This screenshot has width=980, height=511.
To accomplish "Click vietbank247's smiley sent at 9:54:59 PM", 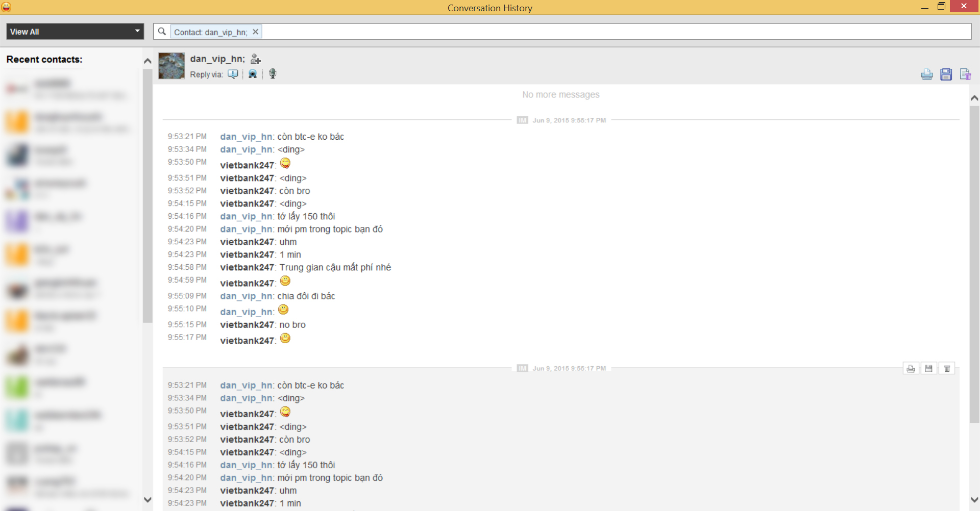I will [285, 281].
